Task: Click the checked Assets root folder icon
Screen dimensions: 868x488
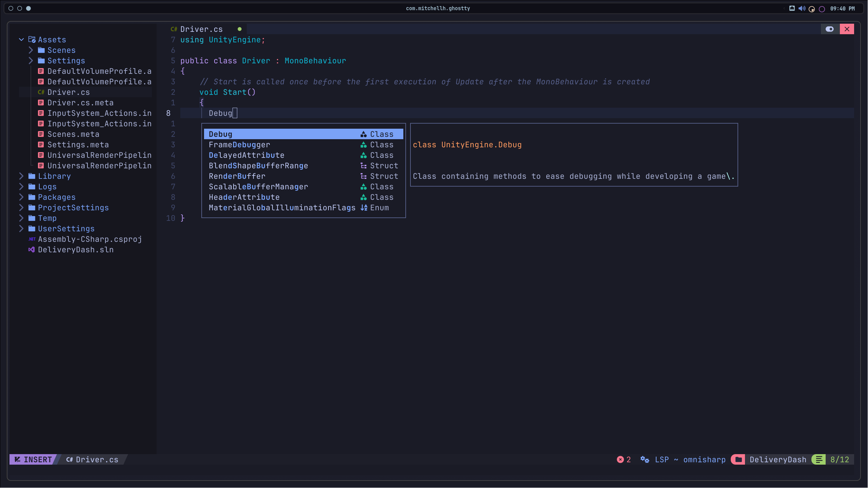Action: 31,40
